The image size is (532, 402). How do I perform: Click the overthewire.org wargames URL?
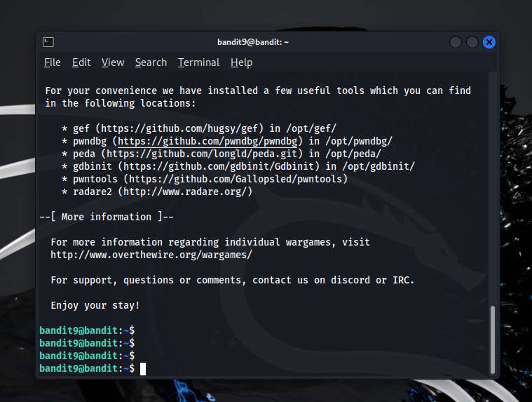click(x=151, y=255)
